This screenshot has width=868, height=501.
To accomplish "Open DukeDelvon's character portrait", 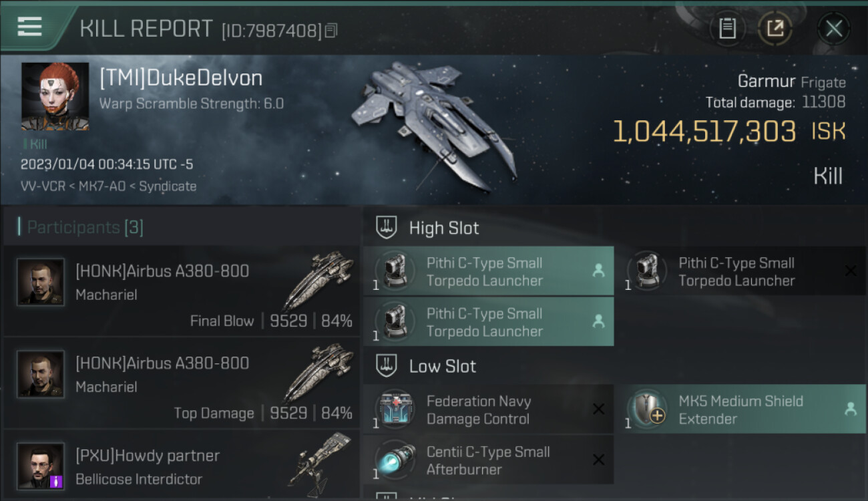I will pyautogui.click(x=55, y=96).
